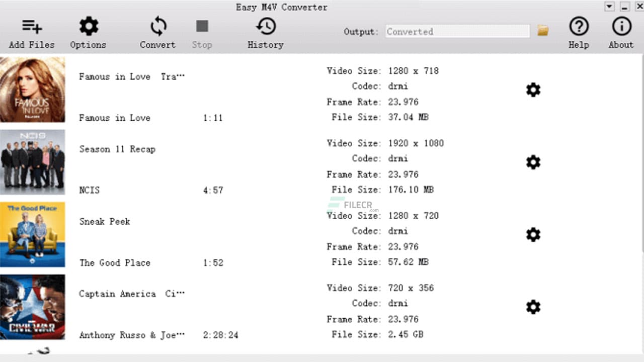Open settings gear for Famous in Love
644x362 pixels.
click(x=533, y=89)
